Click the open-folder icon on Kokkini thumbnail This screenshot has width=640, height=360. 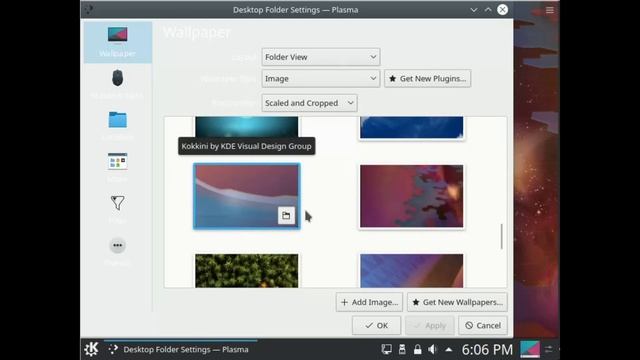click(286, 216)
